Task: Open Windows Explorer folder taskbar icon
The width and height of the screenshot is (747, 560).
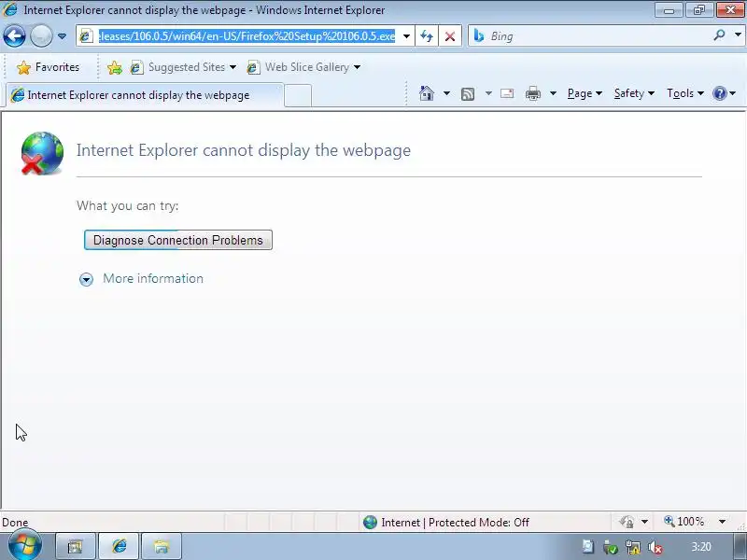Action: click(x=162, y=546)
